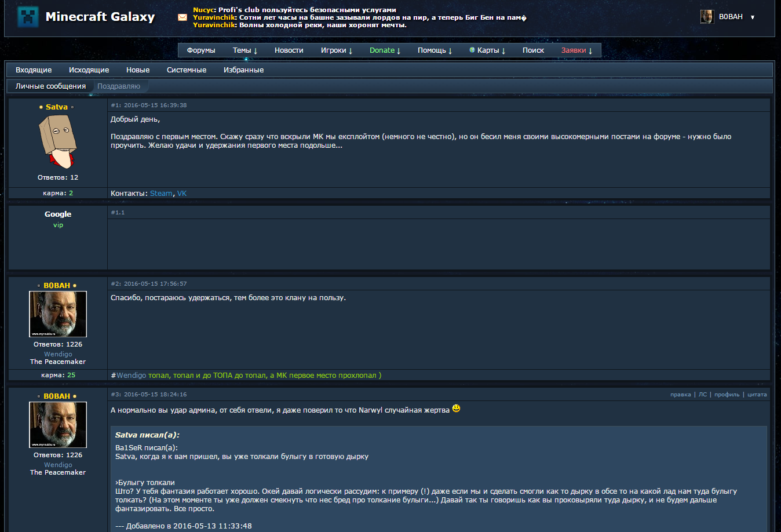Click Satva's paper-bag avatar image
Image resolution: width=781 pixels, height=532 pixels.
click(57, 141)
